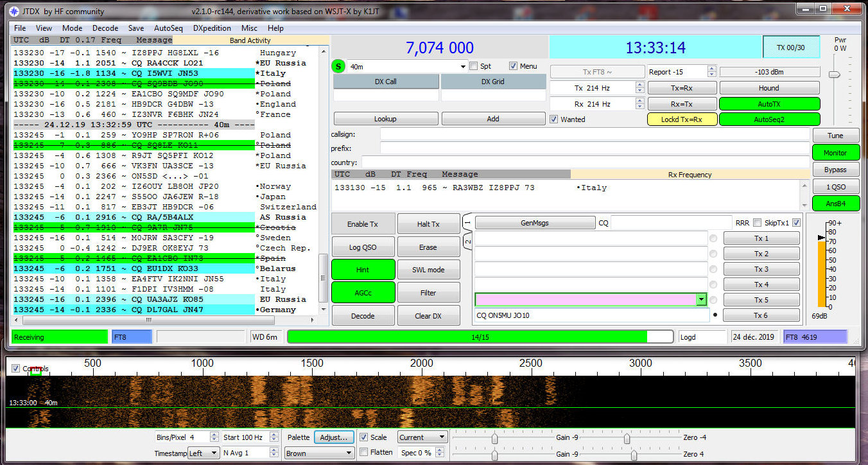This screenshot has width=868, height=465.
Task: Click the Erase button
Action: point(428,247)
